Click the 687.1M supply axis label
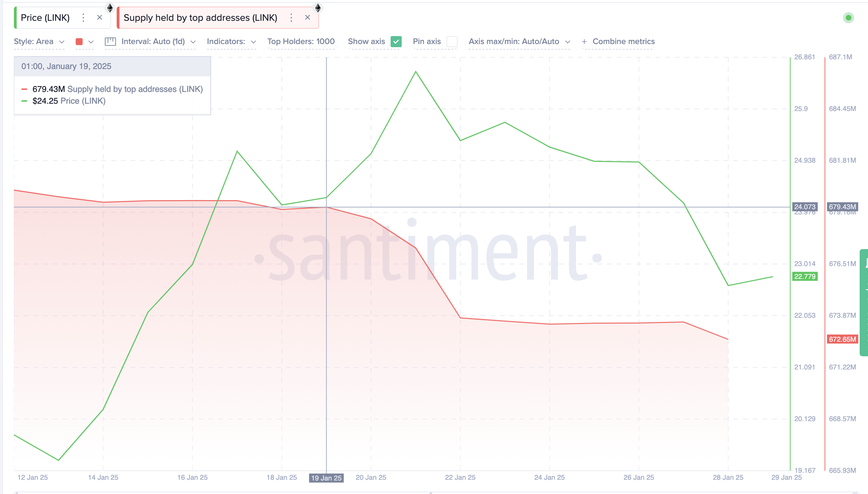The height and width of the screenshot is (494, 868). click(841, 57)
